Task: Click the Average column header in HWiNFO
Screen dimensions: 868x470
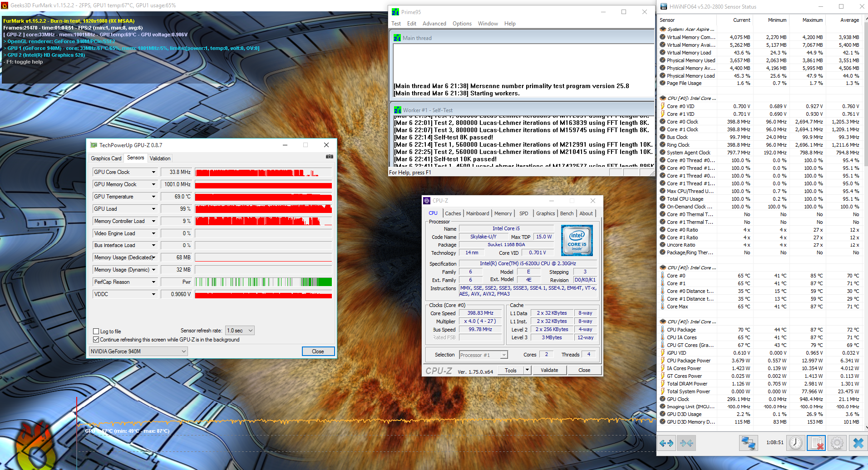Action: (x=849, y=20)
